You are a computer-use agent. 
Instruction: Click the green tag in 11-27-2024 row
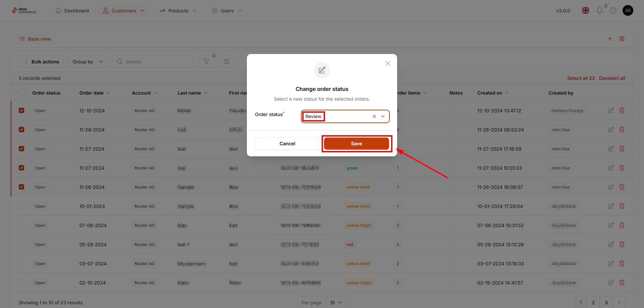pyautogui.click(x=352, y=168)
